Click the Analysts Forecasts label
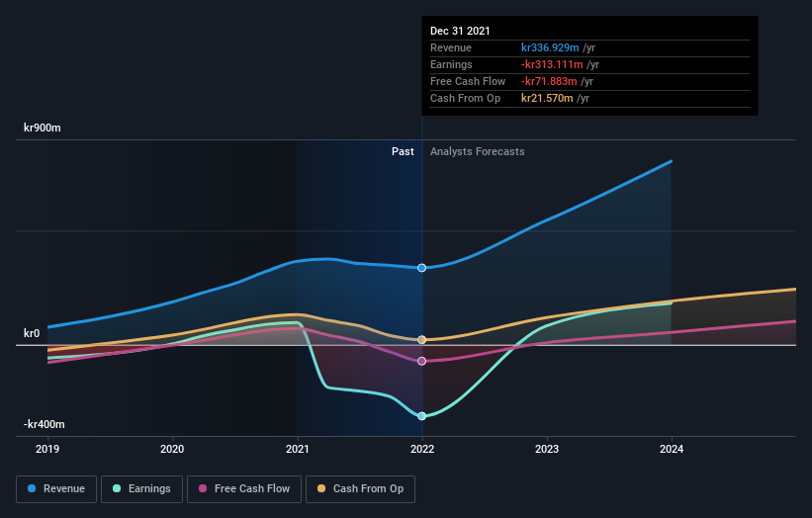 pyautogui.click(x=478, y=151)
